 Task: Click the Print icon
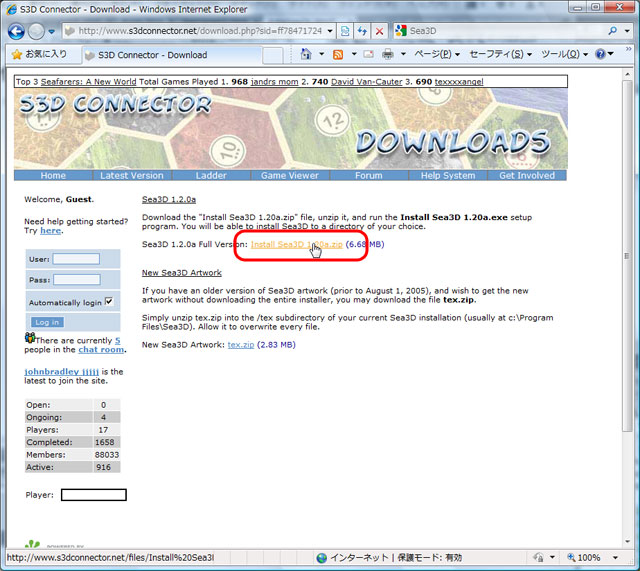[x=388, y=54]
